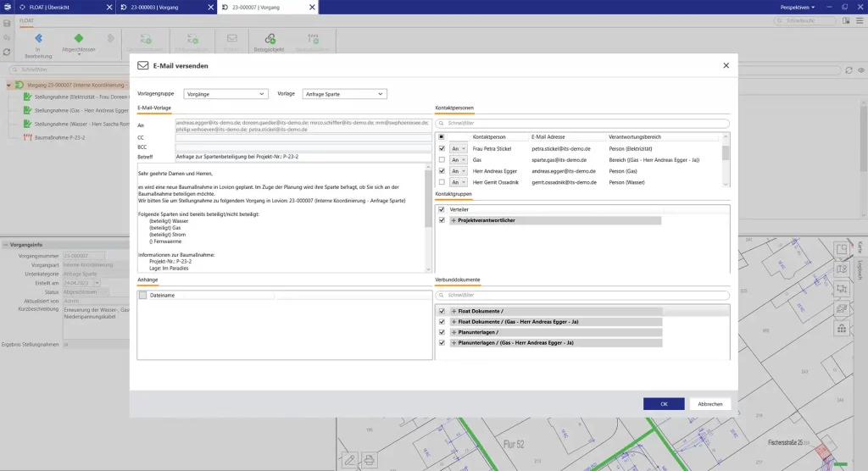Click the pencil edit icon on map
The height and width of the screenshot is (471, 868).
(349, 460)
